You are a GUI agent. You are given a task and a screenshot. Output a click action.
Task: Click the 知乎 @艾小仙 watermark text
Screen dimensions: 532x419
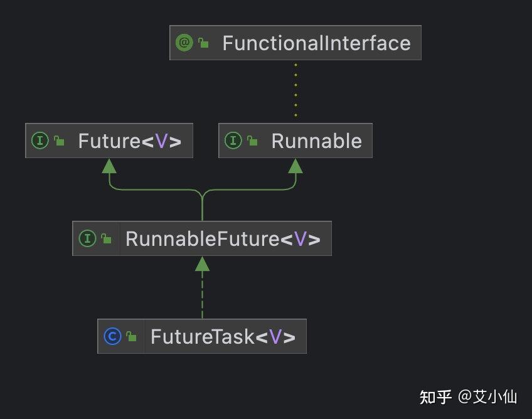click(x=468, y=397)
